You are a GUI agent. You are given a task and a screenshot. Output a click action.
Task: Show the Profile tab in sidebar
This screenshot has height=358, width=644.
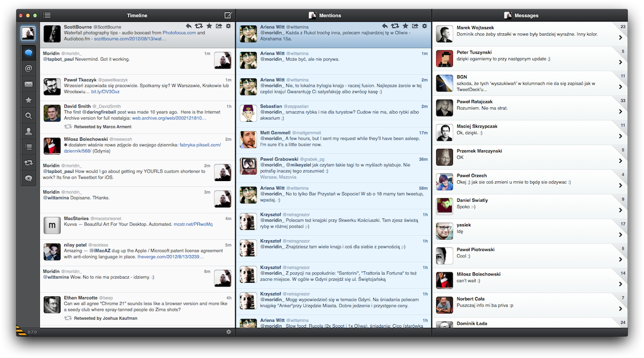point(29,132)
